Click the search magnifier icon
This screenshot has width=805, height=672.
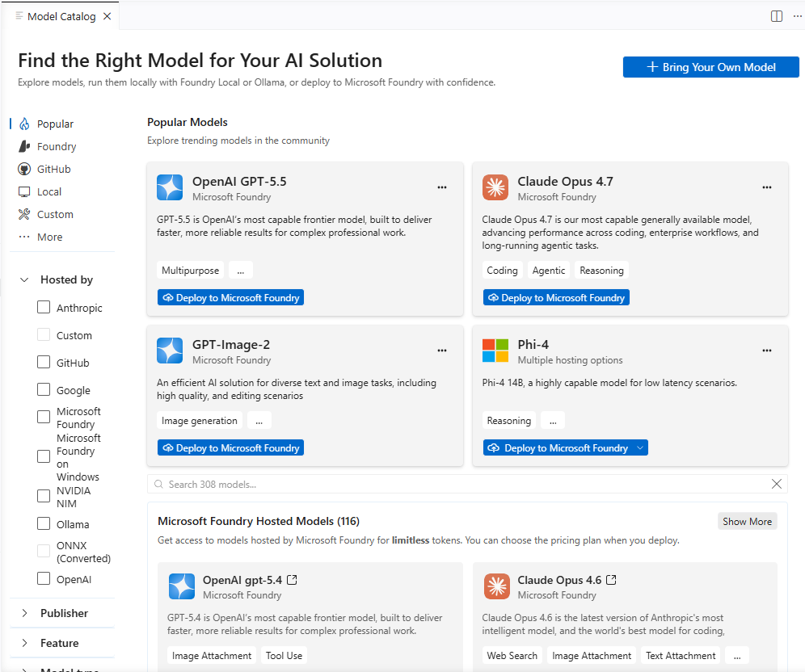158,485
